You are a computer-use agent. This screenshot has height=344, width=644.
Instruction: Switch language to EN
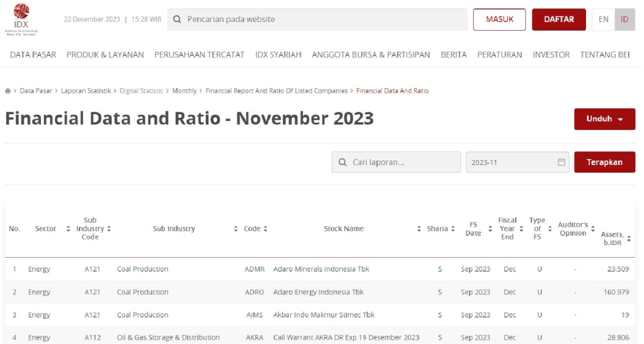[603, 20]
